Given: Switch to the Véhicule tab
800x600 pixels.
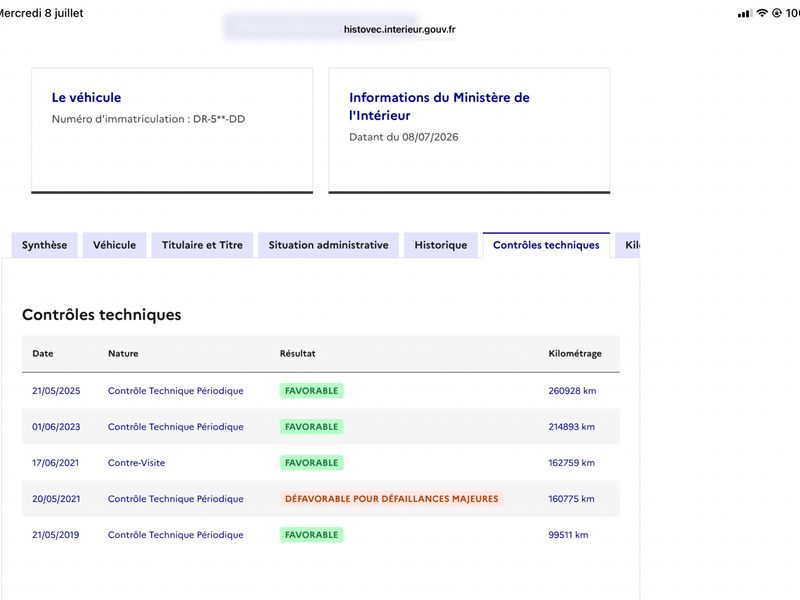Looking at the screenshot, I should click(114, 245).
